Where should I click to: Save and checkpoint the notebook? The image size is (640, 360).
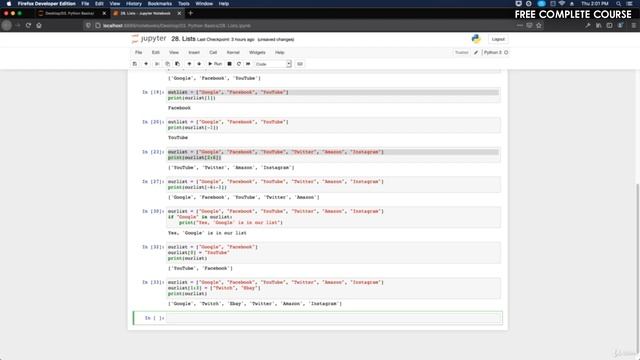pyautogui.click(x=135, y=64)
